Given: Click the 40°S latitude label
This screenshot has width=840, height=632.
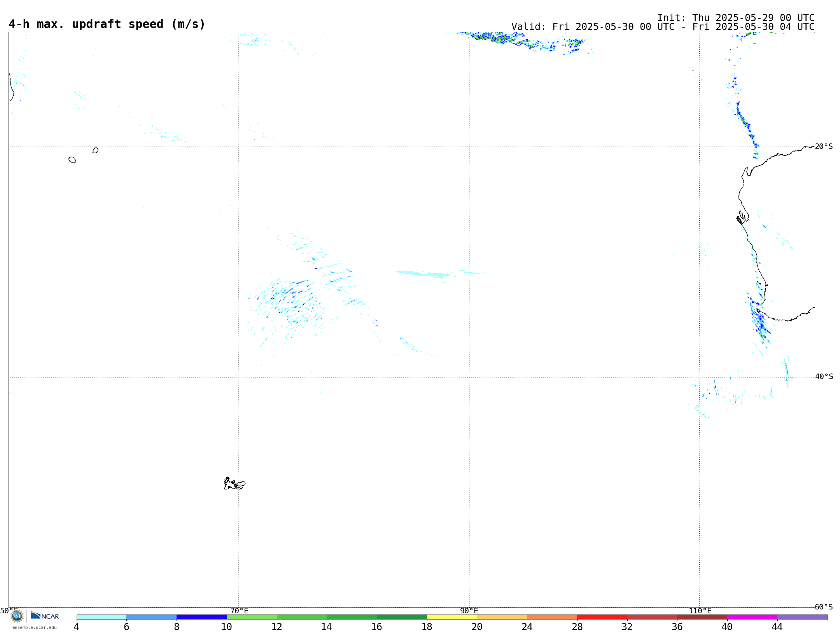Looking at the screenshot, I should click(824, 377).
